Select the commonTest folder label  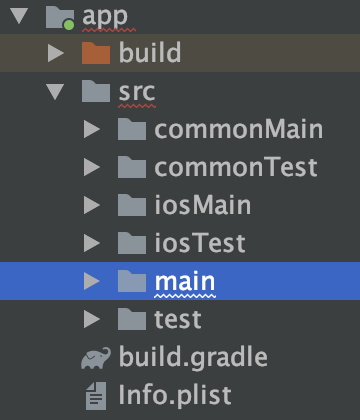tap(236, 167)
